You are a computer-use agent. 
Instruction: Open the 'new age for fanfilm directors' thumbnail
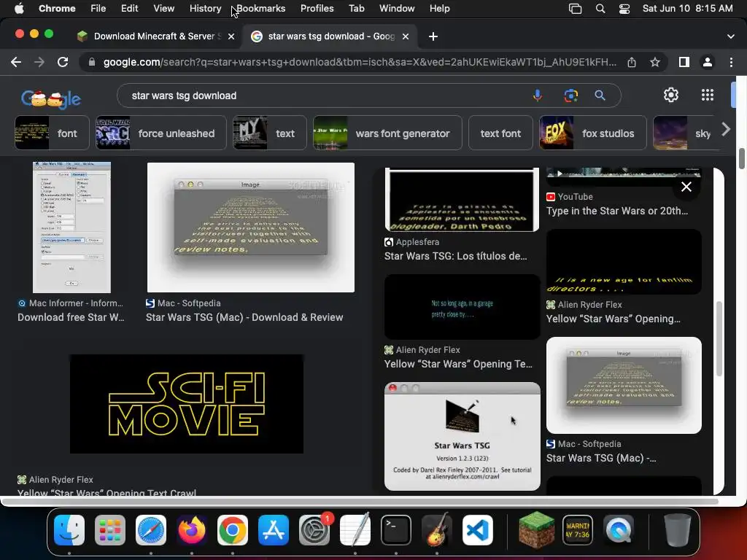[x=624, y=262]
